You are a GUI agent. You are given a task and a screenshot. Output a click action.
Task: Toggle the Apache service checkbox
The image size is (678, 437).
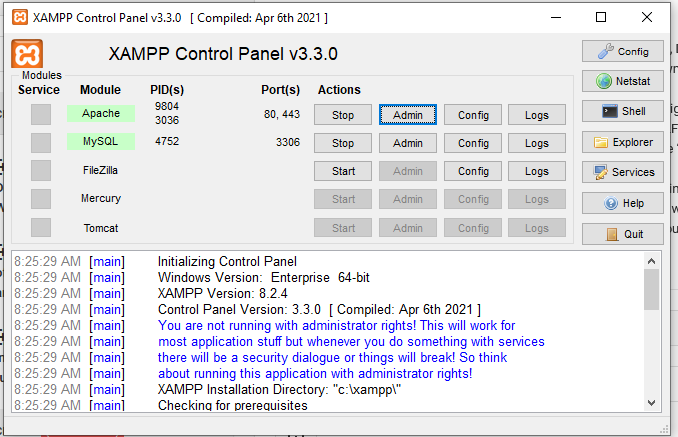41,115
